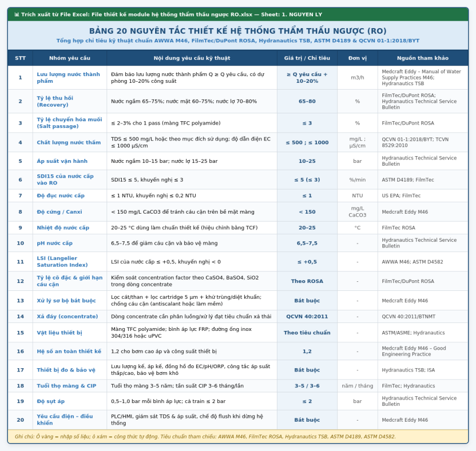Select the "Thiết bị đo & bảo vệ" cell
The width and height of the screenshot is (476, 451).
(70, 370)
